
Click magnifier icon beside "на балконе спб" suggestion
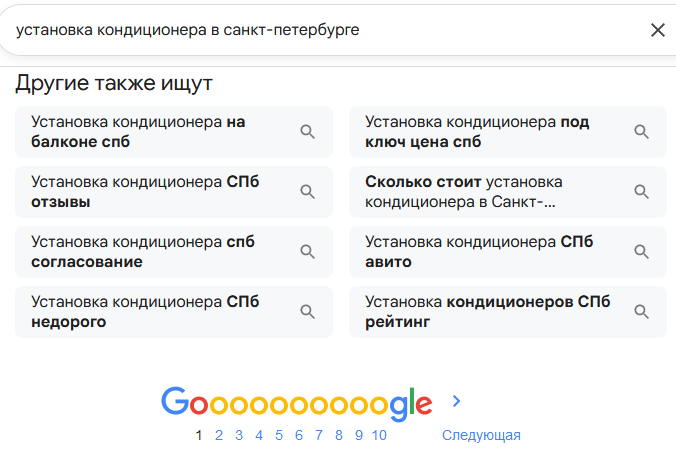pos(308,132)
